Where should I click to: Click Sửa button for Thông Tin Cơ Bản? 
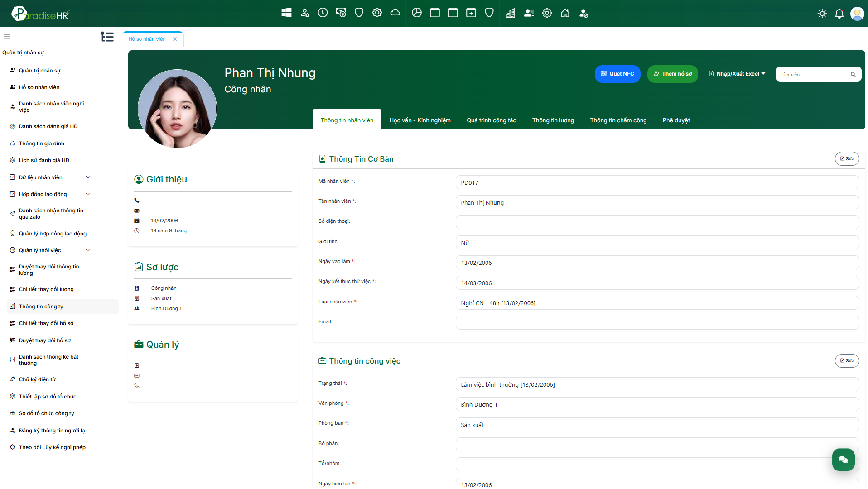tap(847, 159)
